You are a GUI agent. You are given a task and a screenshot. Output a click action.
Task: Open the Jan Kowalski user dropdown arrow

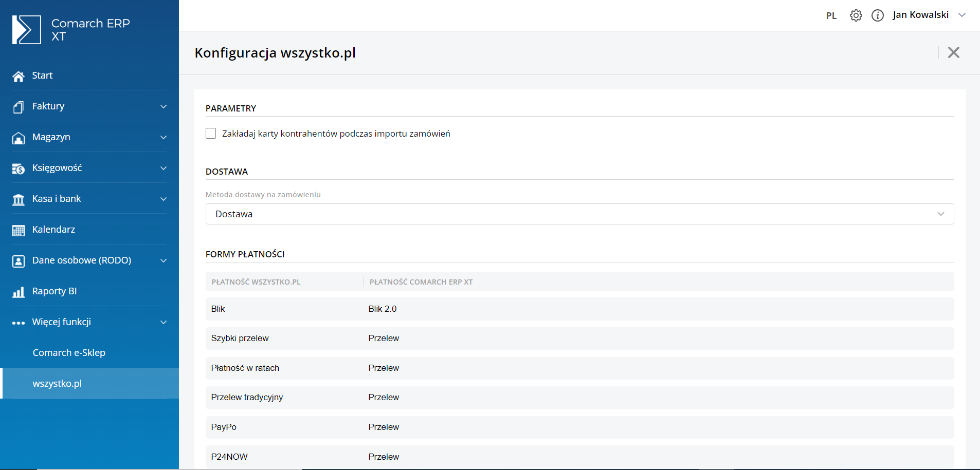tap(962, 15)
